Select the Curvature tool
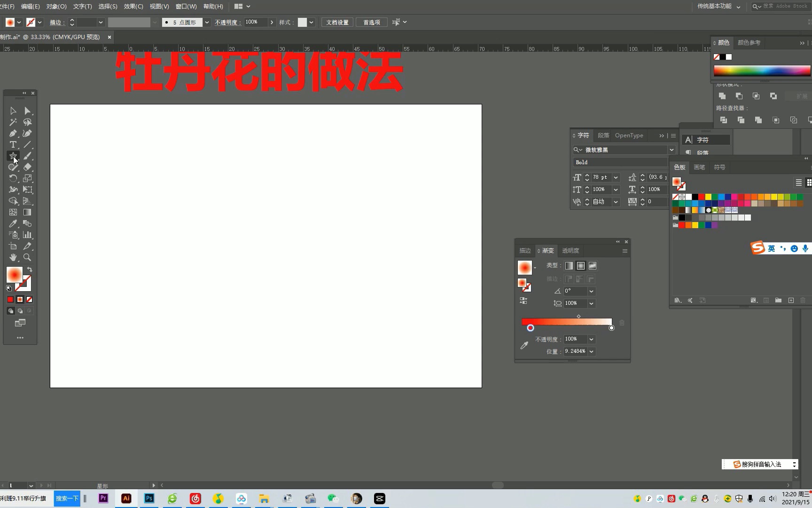The image size is (812, 508). pyautogui.click(x=27, y=134)
